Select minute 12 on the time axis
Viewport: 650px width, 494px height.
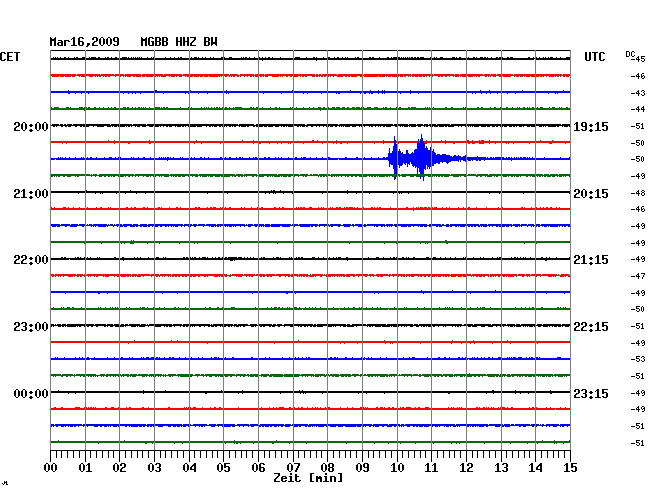click(466, 467)
